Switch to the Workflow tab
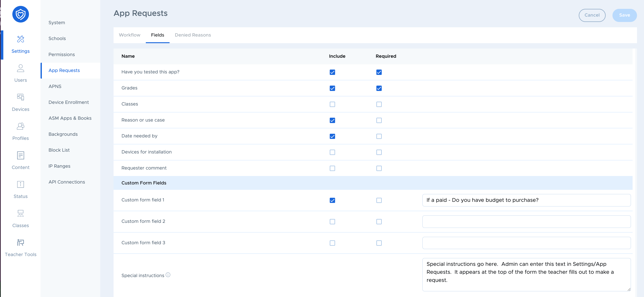644x297 pixels. [130, 35]
